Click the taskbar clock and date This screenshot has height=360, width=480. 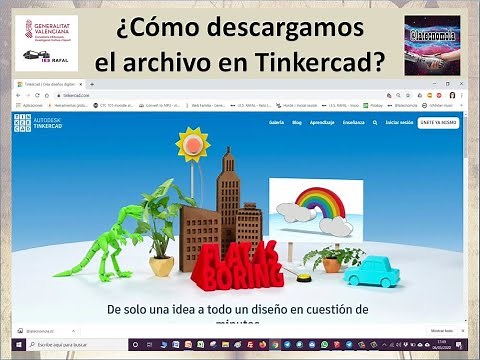click(443, 345)
